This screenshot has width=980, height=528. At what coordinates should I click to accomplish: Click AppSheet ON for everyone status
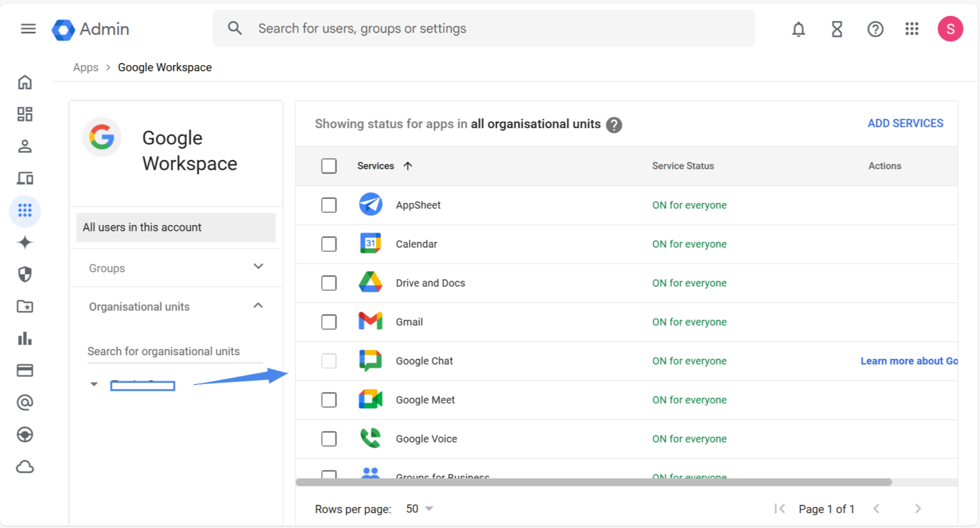[x=689, y=205]
